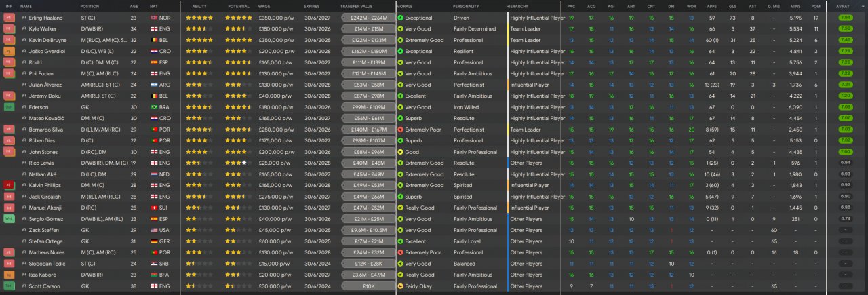Click Rodri's 5,756 minutes value

[796, 62]
